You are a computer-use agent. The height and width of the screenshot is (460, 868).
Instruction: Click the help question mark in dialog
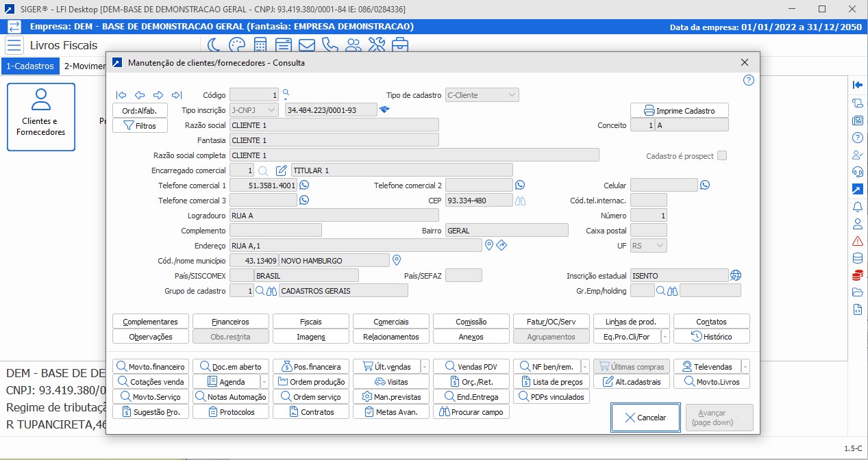(x=748, y=80)
